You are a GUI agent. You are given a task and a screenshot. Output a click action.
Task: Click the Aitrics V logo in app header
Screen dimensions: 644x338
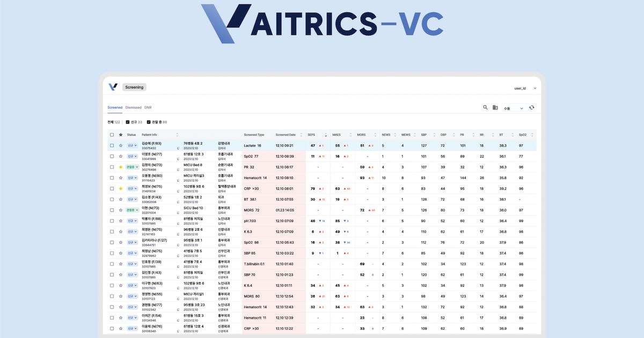click(x=113, y=87)
